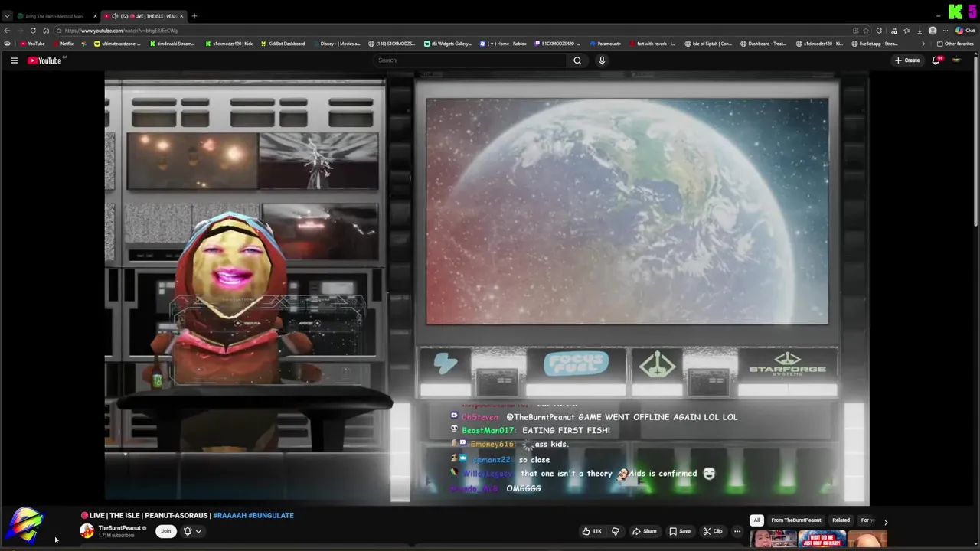The image size is (980, 551).
Task: Open YouTube notifications bell
Action: tap(936, 60)
